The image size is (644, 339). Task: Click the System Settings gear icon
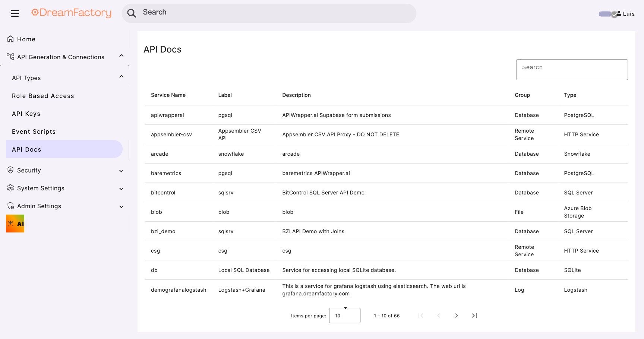10,188
